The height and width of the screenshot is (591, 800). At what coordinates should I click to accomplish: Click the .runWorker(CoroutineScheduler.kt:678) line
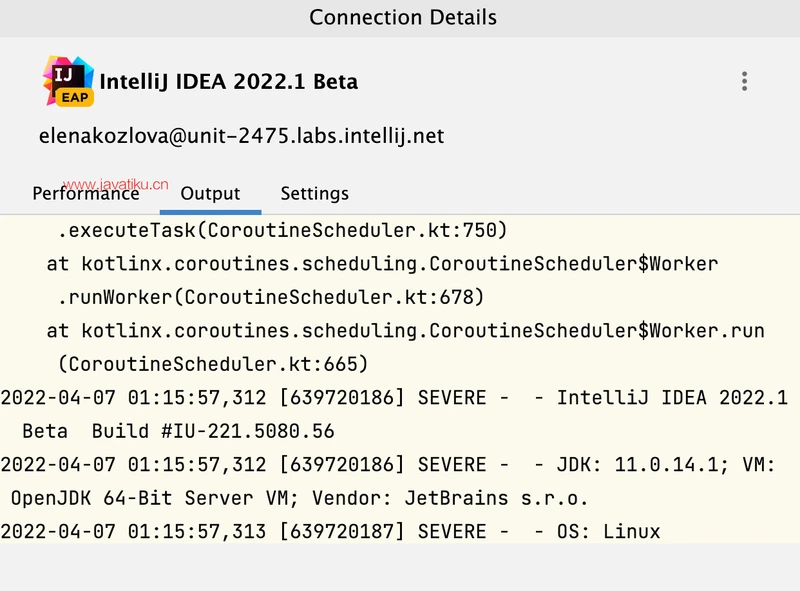coord(270,297)
